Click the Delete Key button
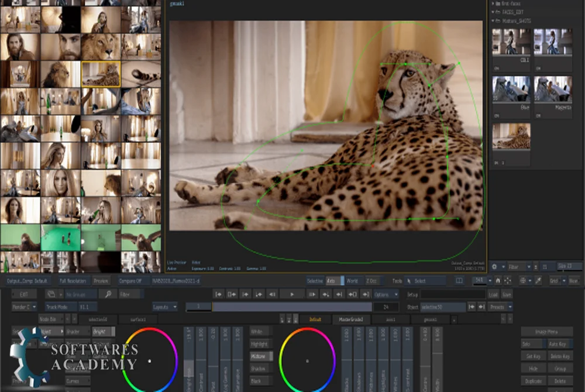The image size is (585, 392). tap(560, 356)
